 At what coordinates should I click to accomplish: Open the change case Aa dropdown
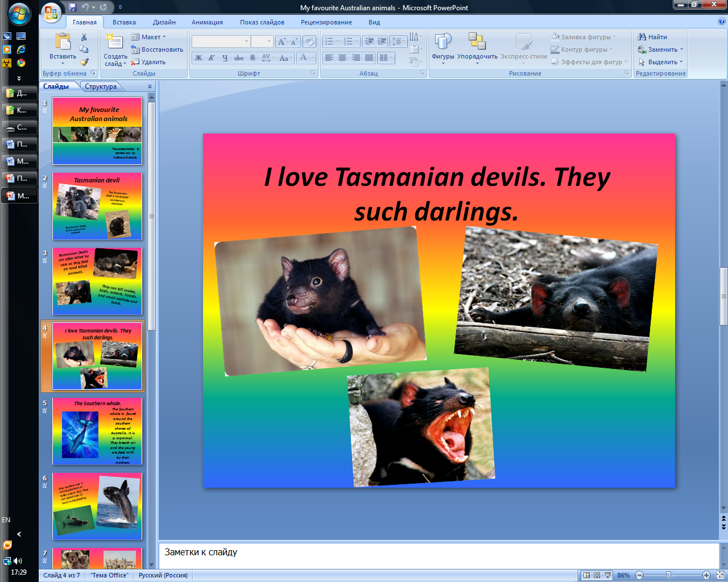[286, 57]
